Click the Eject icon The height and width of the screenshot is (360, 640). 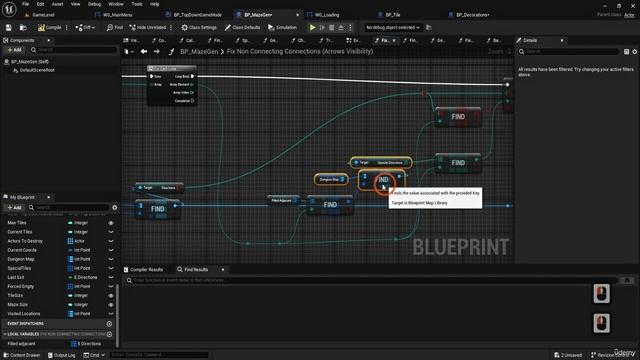coord(341,27)
